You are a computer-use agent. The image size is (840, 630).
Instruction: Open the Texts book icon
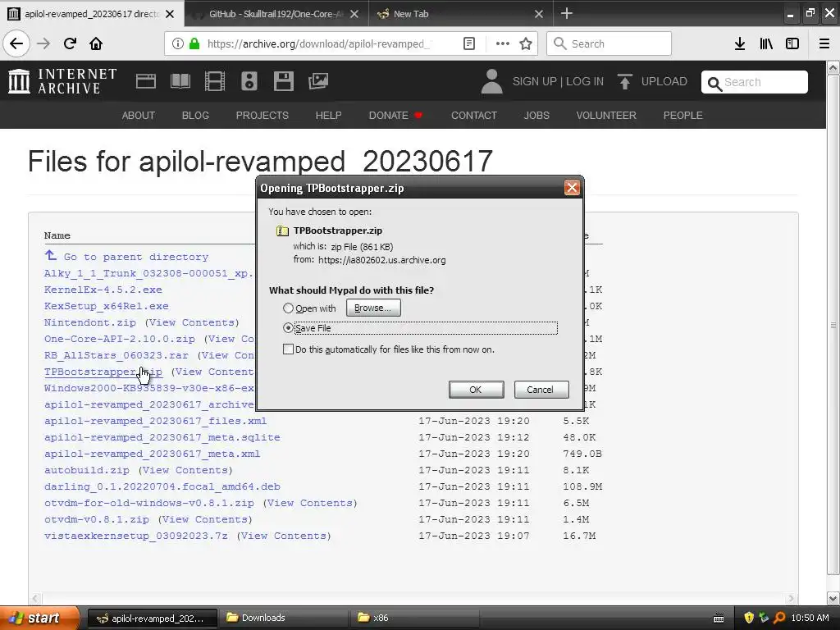[x=180, y=81]
